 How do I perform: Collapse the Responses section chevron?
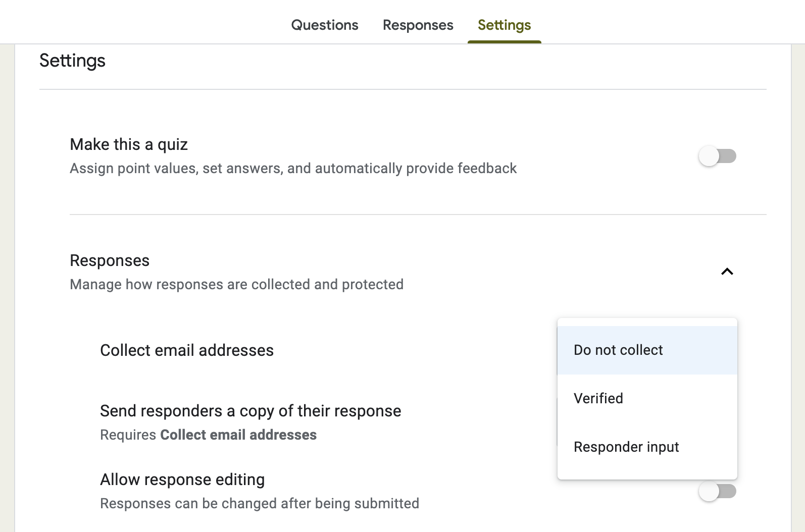coord(727,272)
